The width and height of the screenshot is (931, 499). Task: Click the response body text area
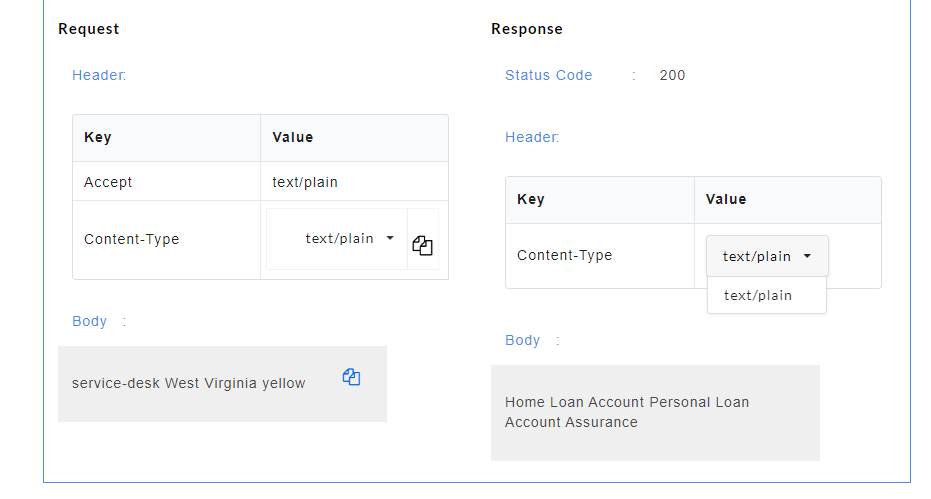pos(655,413)
